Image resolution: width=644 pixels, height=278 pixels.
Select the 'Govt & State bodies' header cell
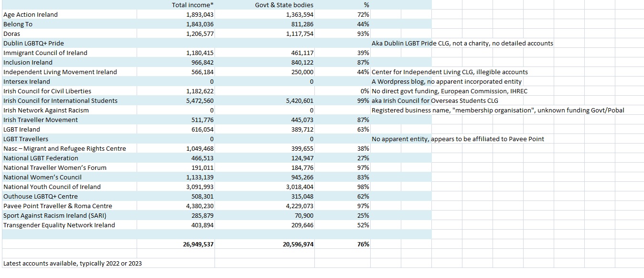265,5
